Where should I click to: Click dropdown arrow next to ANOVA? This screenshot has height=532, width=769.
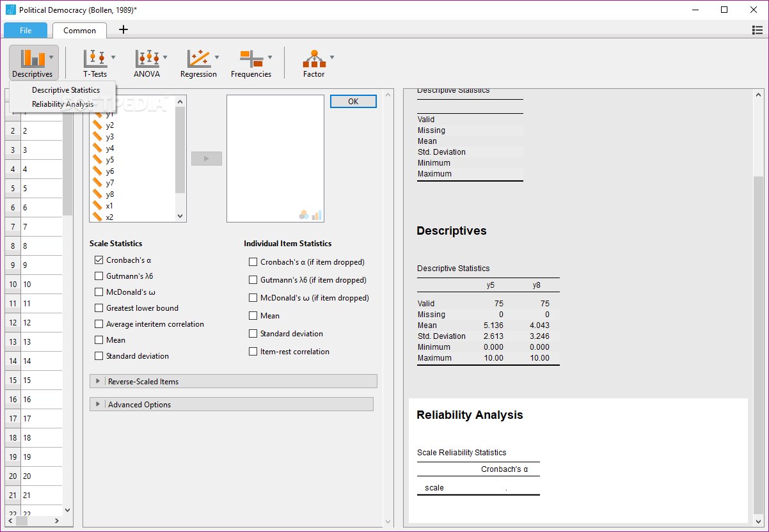tap(165, 58)
